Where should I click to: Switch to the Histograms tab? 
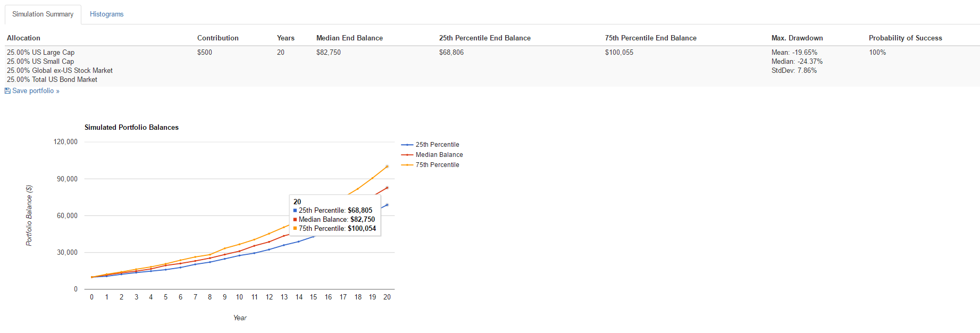pos(106,14)
